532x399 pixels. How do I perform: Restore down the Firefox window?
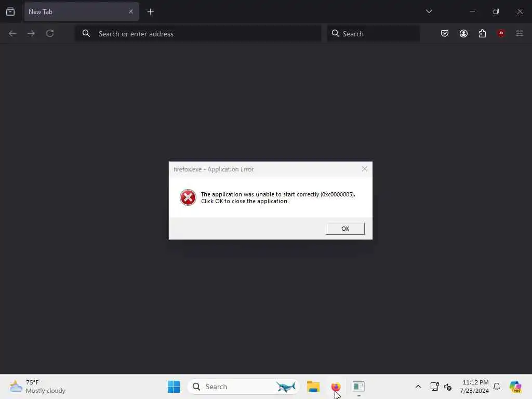496,11
